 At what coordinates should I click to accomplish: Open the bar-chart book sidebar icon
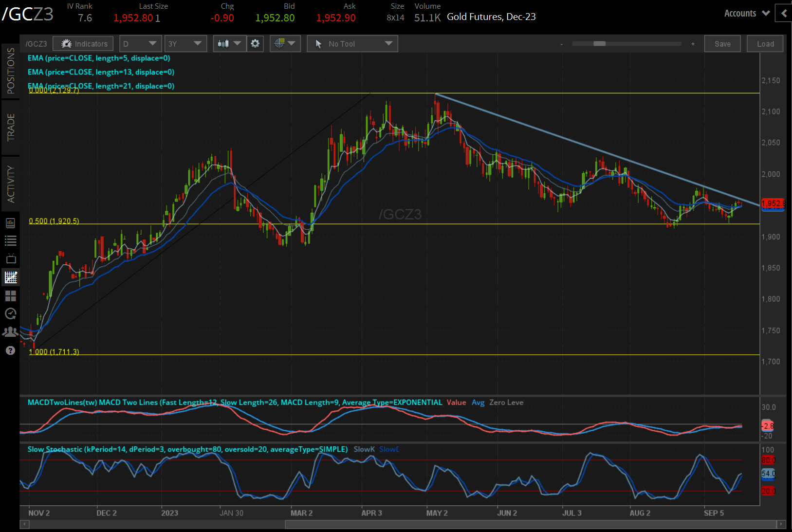(10, 223)
